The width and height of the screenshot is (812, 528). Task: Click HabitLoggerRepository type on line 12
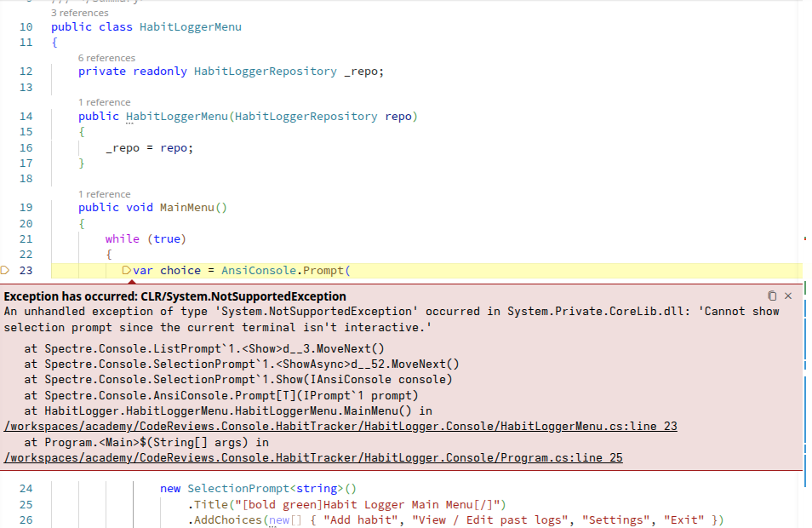click(266, 72)
